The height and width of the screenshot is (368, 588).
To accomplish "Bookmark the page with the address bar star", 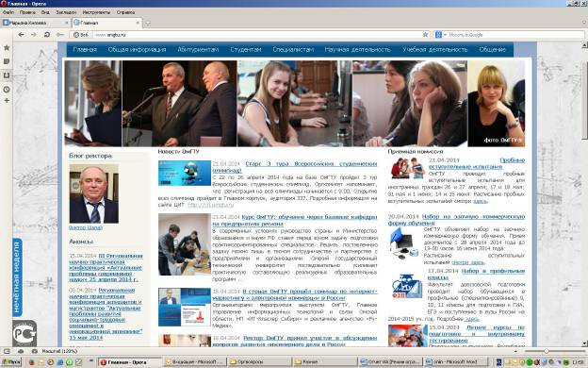I will [425, 35].
